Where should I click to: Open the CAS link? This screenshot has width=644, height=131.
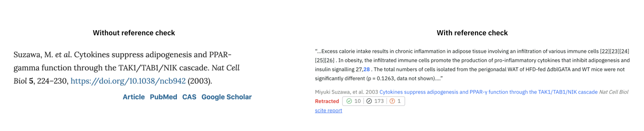coord(189,97)
